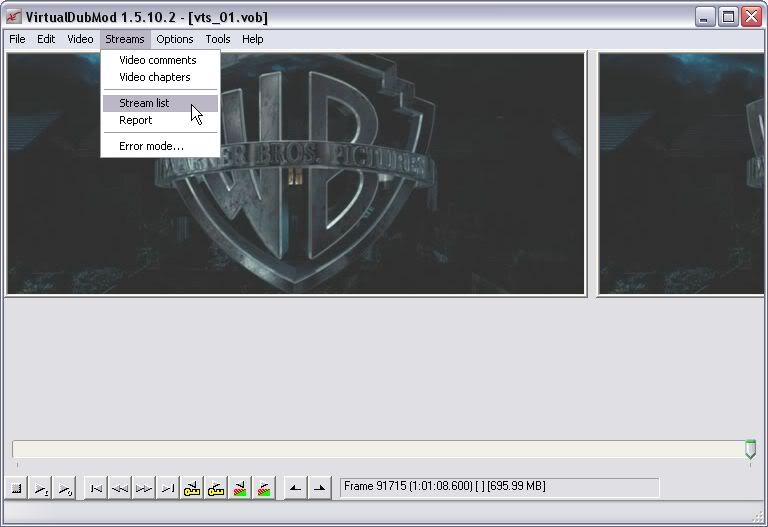Step backward one frame
This screenshot has width=768, height=527.
120,488
